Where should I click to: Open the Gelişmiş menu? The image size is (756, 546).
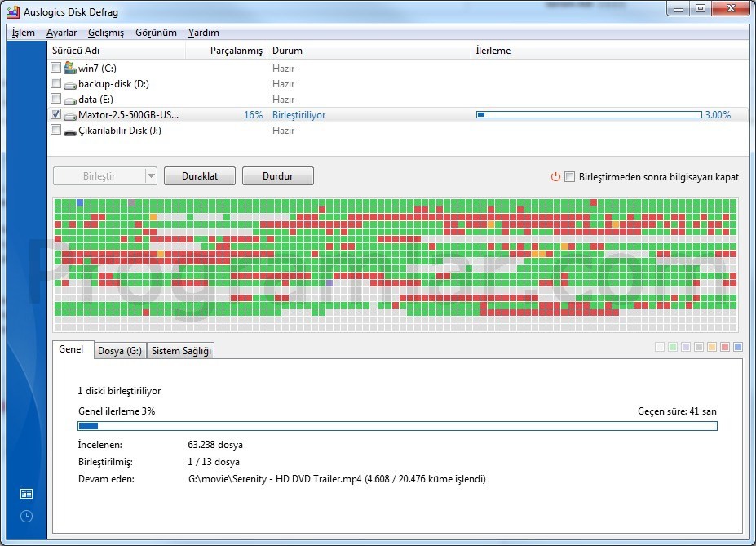click(x=105, y=33)
